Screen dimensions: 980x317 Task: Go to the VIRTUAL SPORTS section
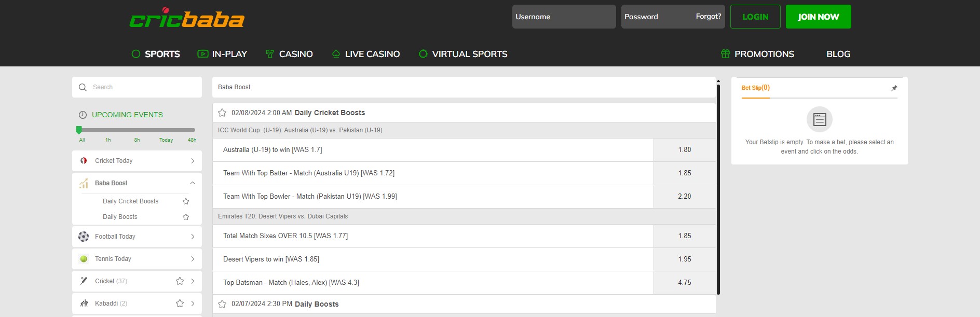click(x=463, y=54)
